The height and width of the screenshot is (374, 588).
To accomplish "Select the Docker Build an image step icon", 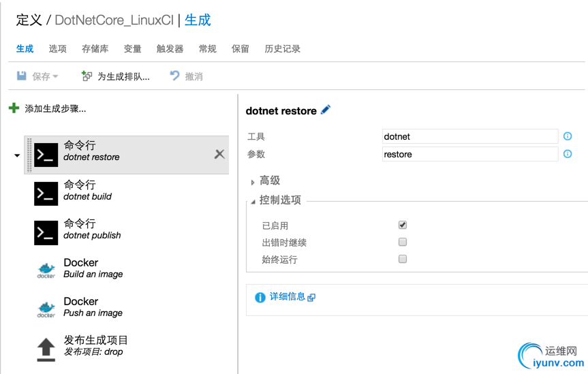I will coord(46,271).
